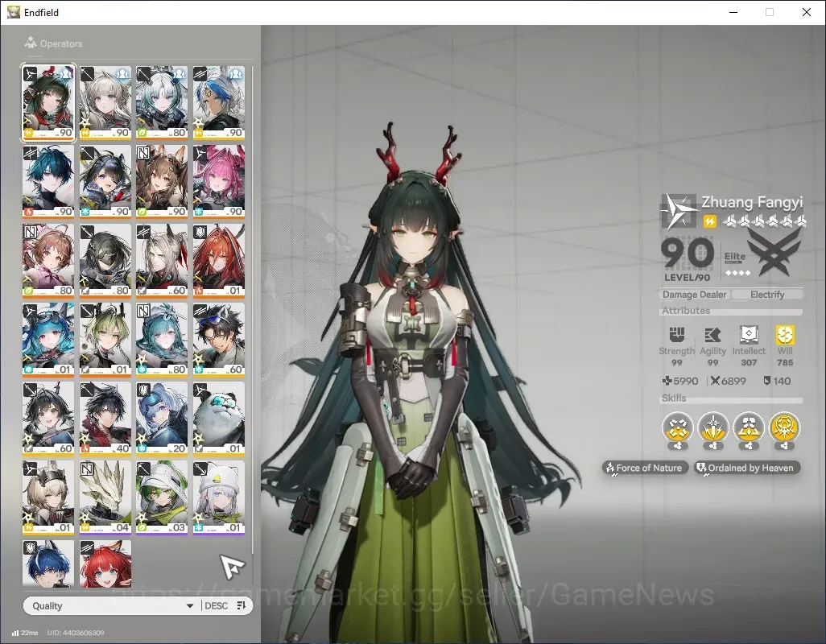Click the Endfield app icon in title bar
The image size is (826, 644).
13,12
